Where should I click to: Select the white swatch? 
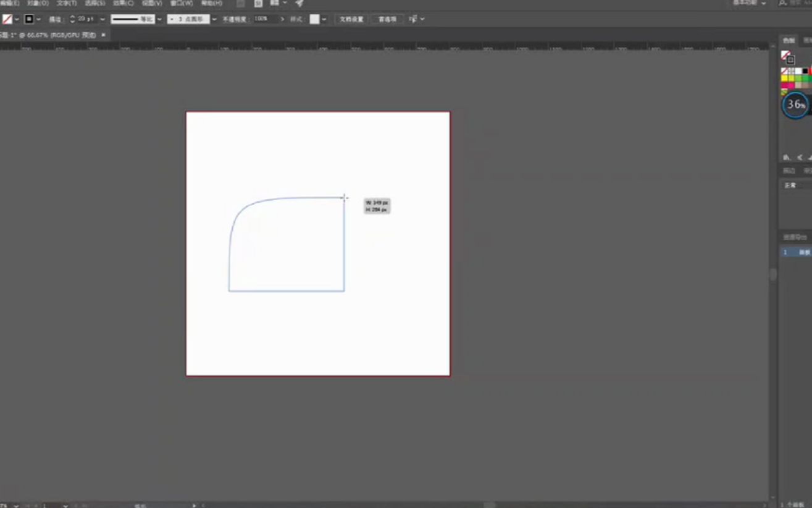798,72
